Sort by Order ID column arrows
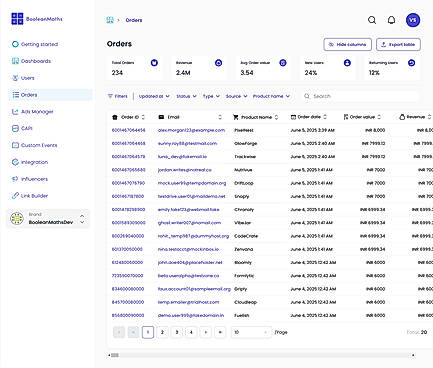Viewport: 433px width, 368px height. 143,117
